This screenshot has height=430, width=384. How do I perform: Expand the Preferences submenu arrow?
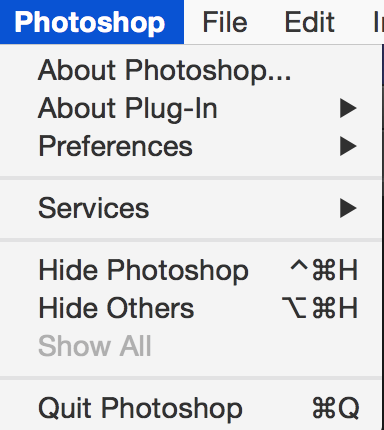click(348, 146)
